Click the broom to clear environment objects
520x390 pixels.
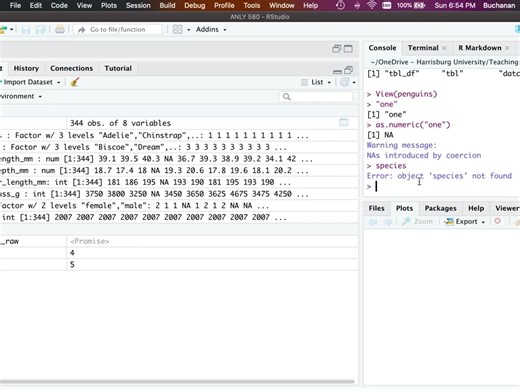point(75,82)
